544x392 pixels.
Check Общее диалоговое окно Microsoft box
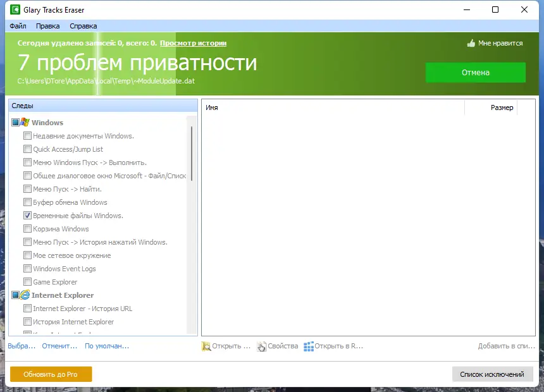27,176
